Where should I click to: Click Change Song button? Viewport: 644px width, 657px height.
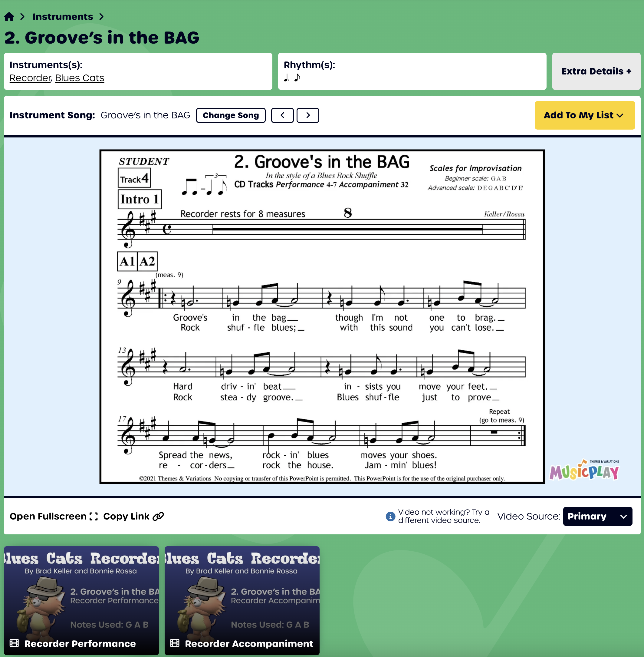pos(231,115)
